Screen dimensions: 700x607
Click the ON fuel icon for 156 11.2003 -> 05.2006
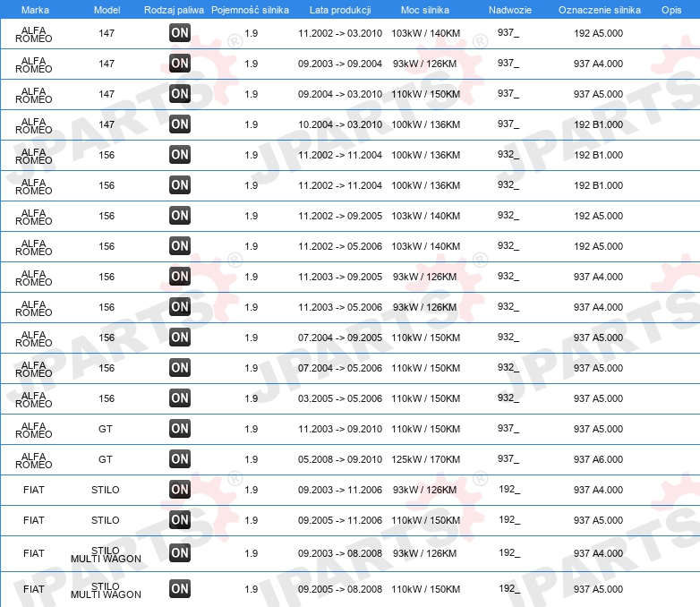click(180, 306)
